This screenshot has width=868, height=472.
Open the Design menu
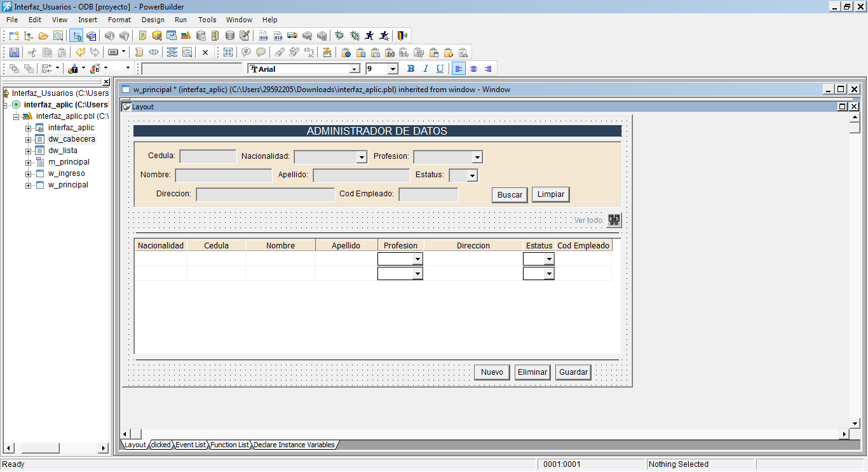tap(153, 20)
